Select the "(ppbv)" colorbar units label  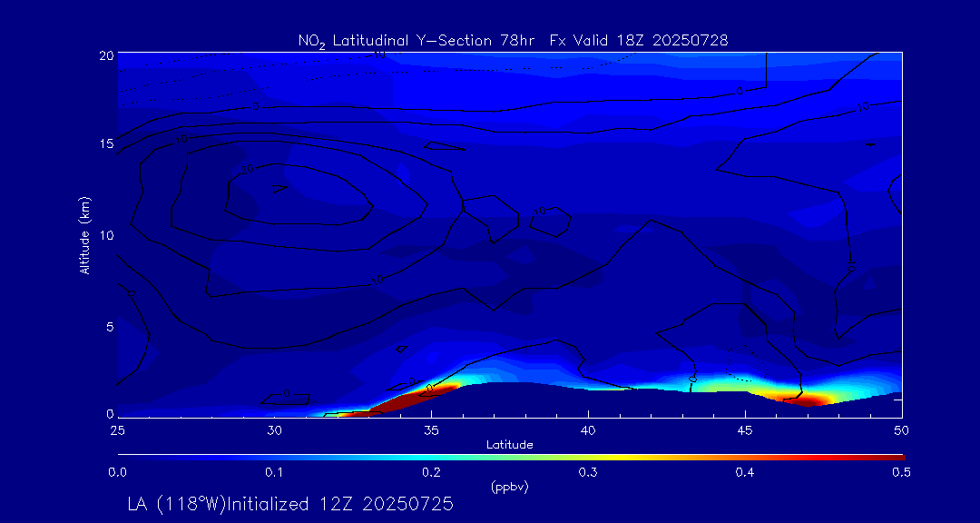pos(509,488)
